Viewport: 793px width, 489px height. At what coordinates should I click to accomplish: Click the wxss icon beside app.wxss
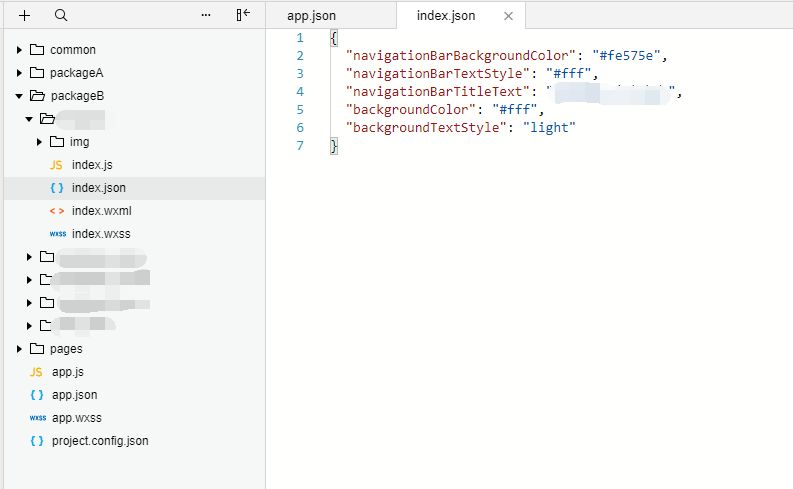coord(38,418)
